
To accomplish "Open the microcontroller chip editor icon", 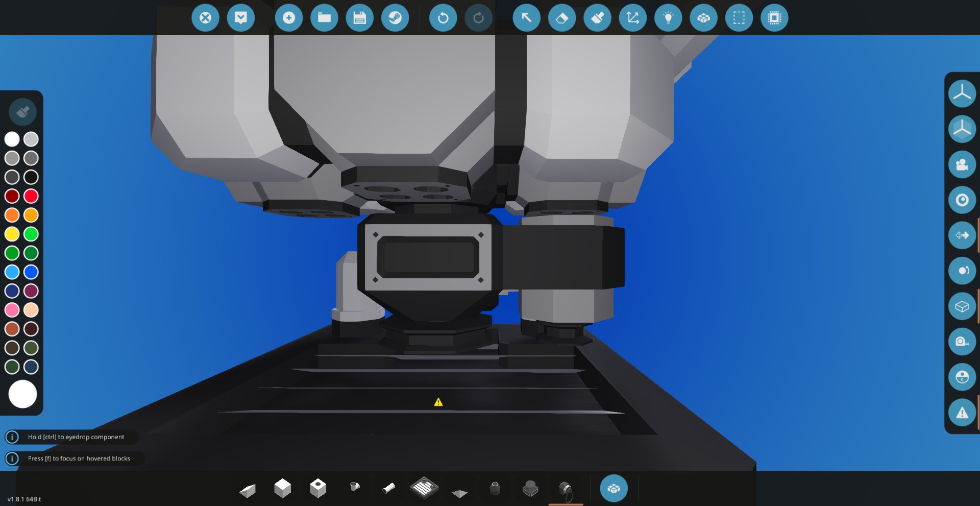I will [x=774, y=18].
